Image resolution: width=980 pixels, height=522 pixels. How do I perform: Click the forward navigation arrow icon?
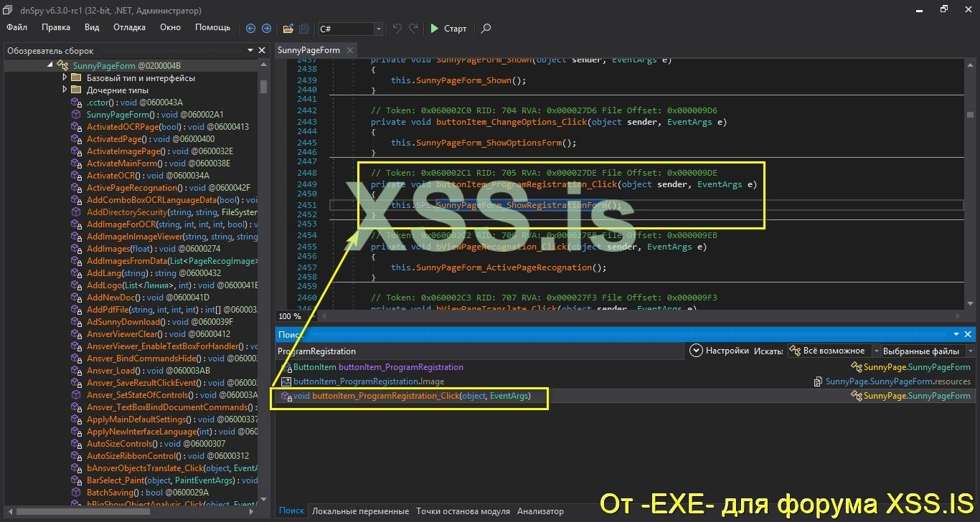click(x=265, y=29)
